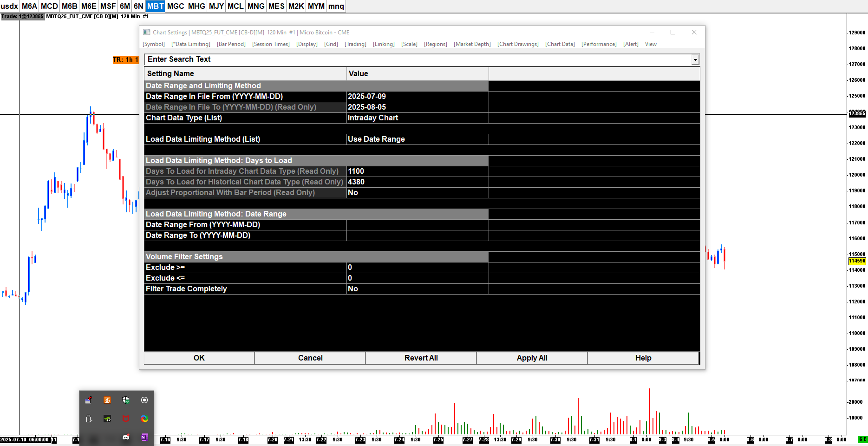The width and height of the screenshot is (868, 446).
Task: Switch to the M6A chart tab
Action: tap(29, 6)
